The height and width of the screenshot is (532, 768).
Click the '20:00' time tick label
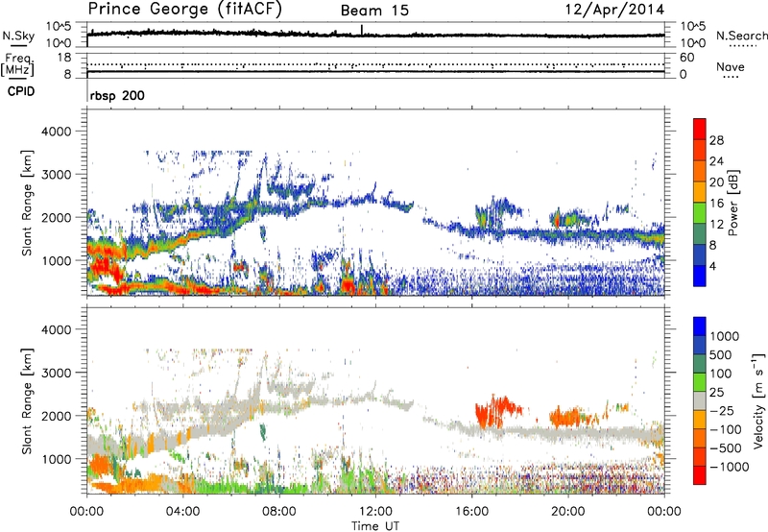pyautogui.click(x=567, y=512)
